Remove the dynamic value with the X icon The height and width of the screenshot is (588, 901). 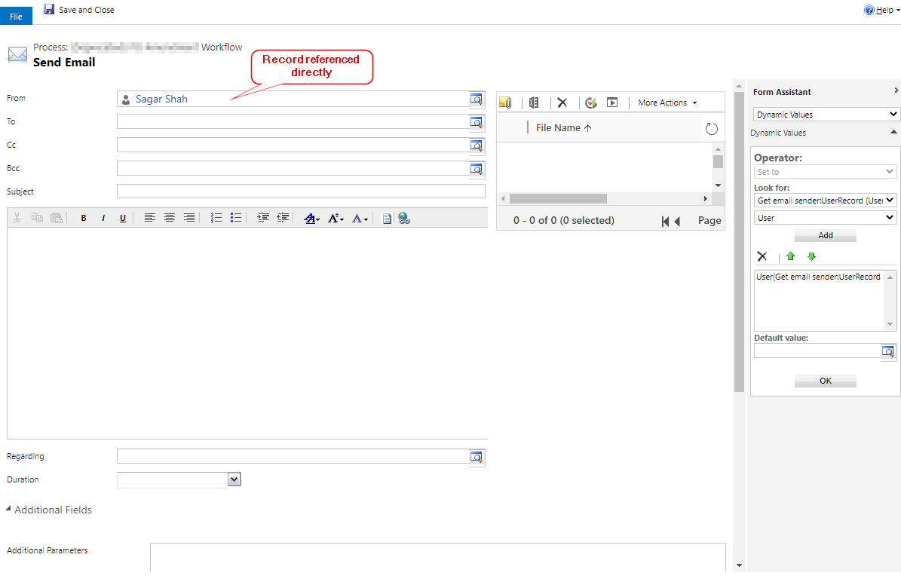coord(762,257)
